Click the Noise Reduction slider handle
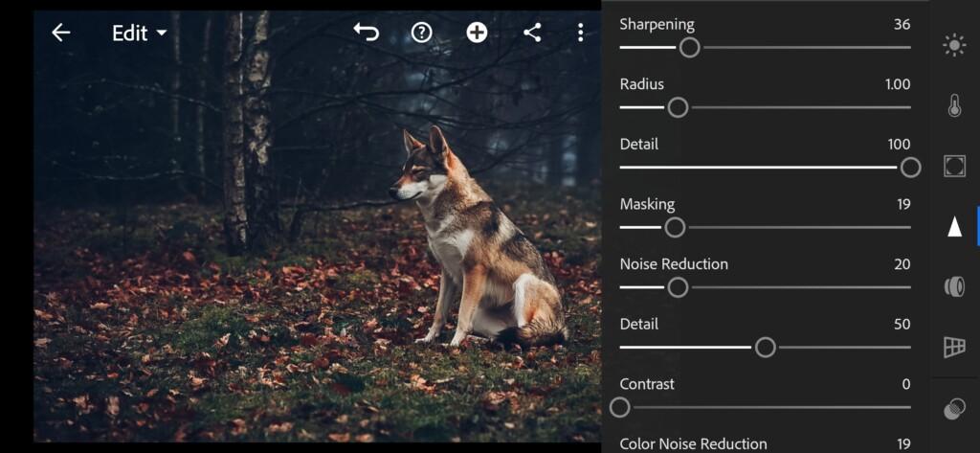Image resolution: width=980 pixels, height=453 pixels. click(x=678, y=288)
